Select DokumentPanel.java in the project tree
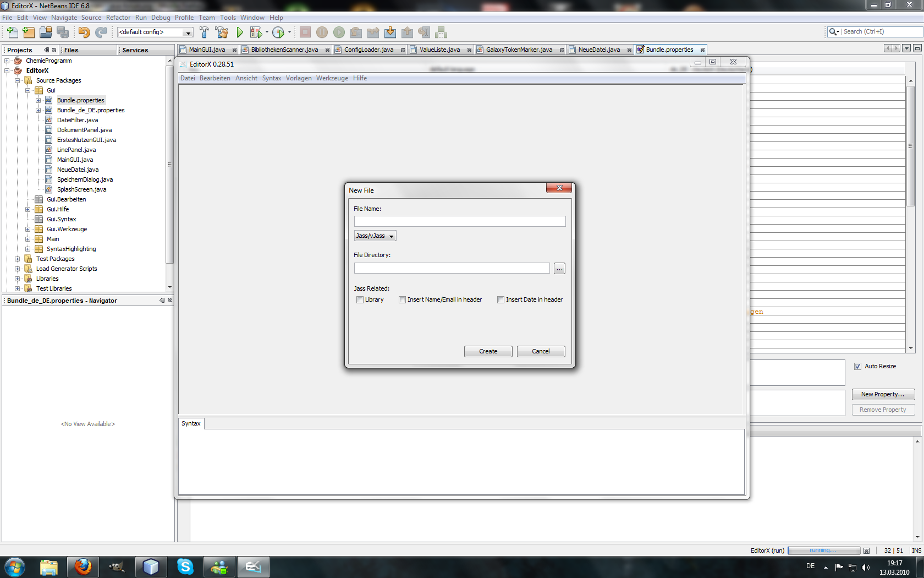 point(84,130)
